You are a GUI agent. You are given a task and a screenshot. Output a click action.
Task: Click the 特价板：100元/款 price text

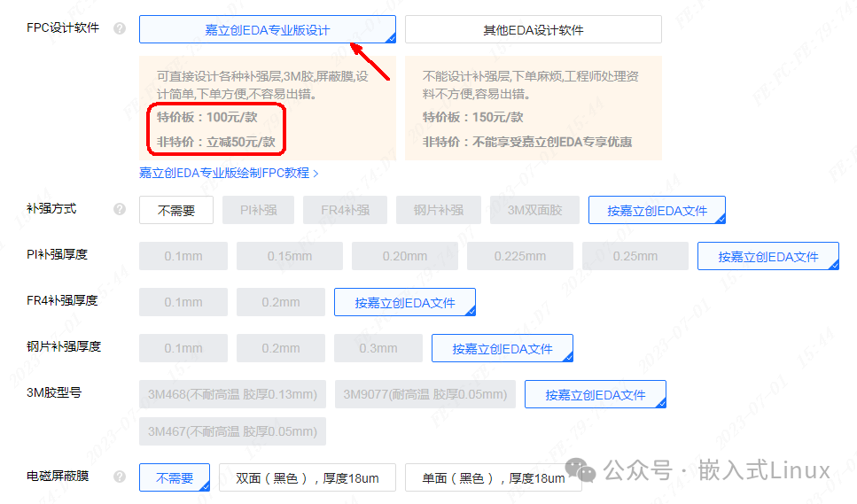(x=207, y=117)
